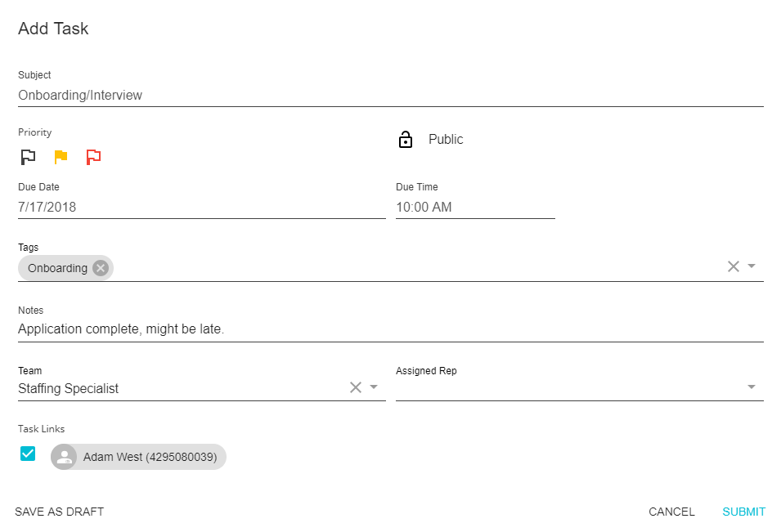Click the Subject input field

click(390, 96)
